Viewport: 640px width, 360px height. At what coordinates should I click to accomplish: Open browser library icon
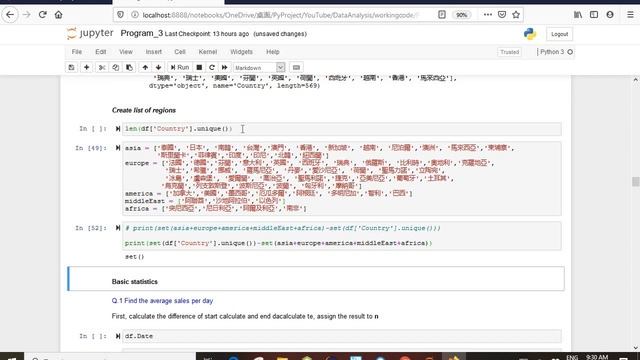(578, 15)
